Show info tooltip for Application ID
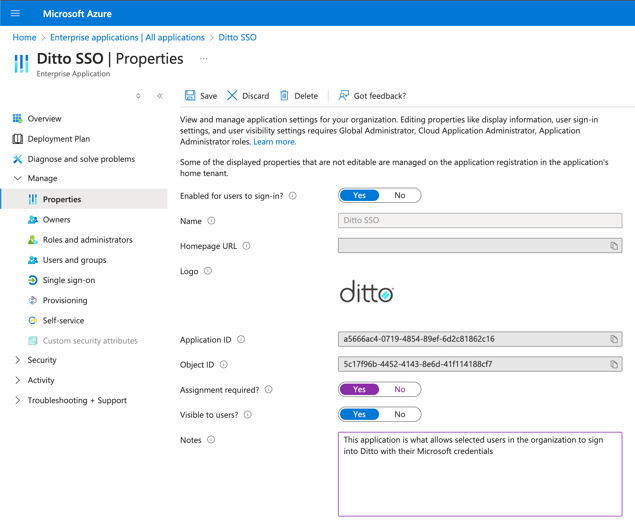 (241, 339)
